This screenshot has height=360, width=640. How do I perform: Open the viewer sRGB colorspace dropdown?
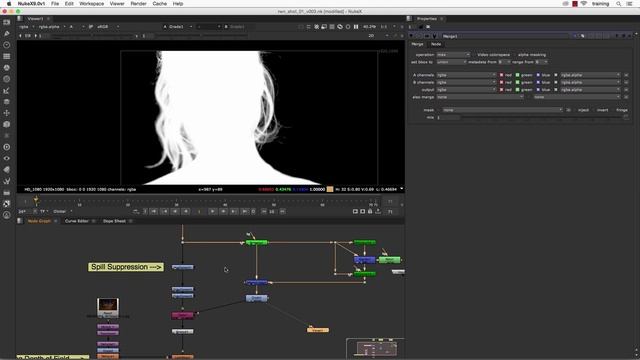(x=108, y=27)
